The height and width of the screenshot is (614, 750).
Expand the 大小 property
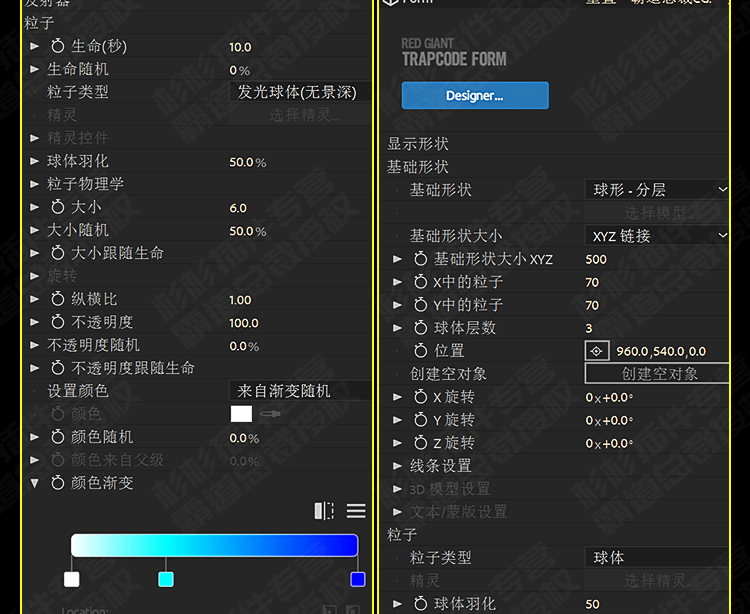pos(34,207)
